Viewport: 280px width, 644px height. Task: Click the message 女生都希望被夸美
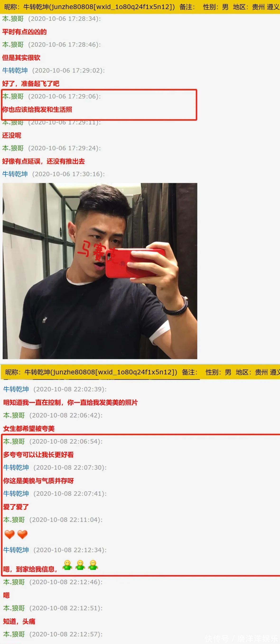(x=29, y=429)
